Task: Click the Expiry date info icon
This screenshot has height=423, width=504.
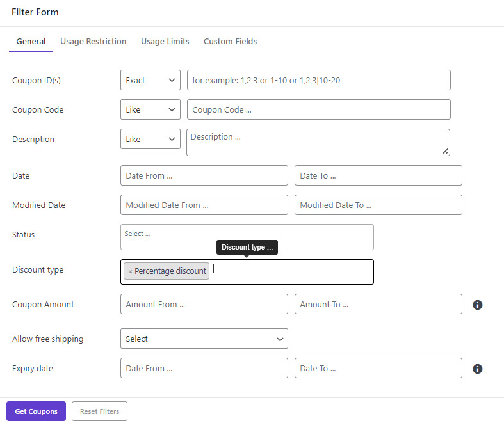Action: tap(477, 369)
